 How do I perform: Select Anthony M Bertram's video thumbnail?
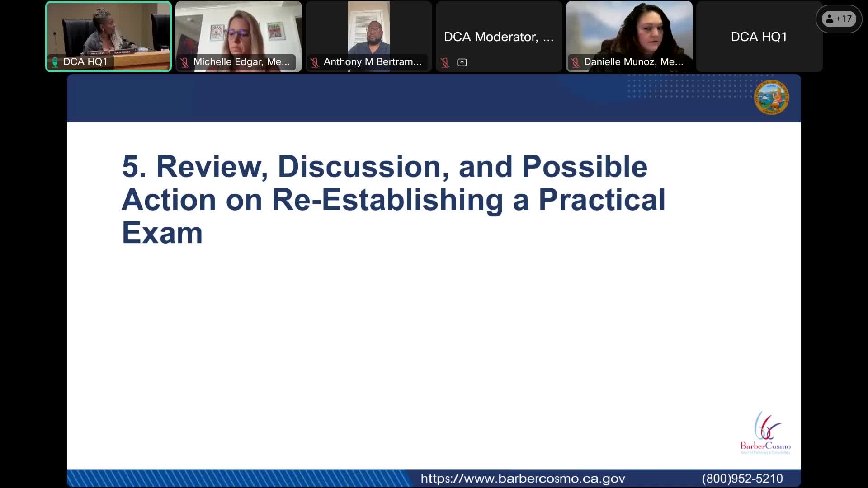click(x=369, y=32)
